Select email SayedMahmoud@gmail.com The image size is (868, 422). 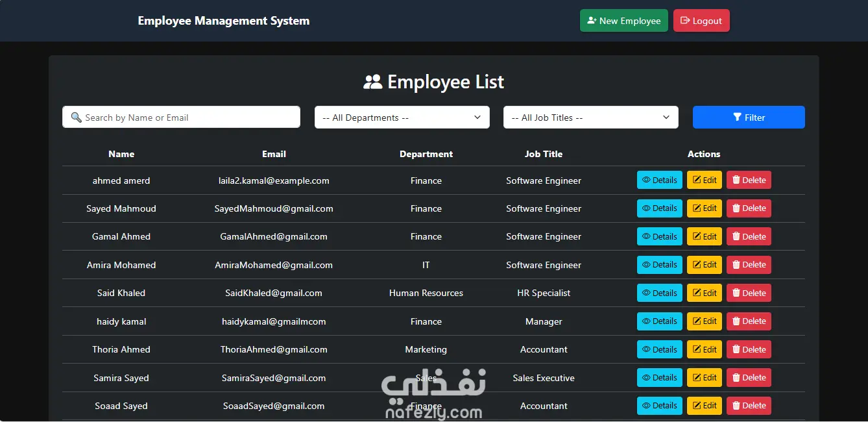pos(274,208)
